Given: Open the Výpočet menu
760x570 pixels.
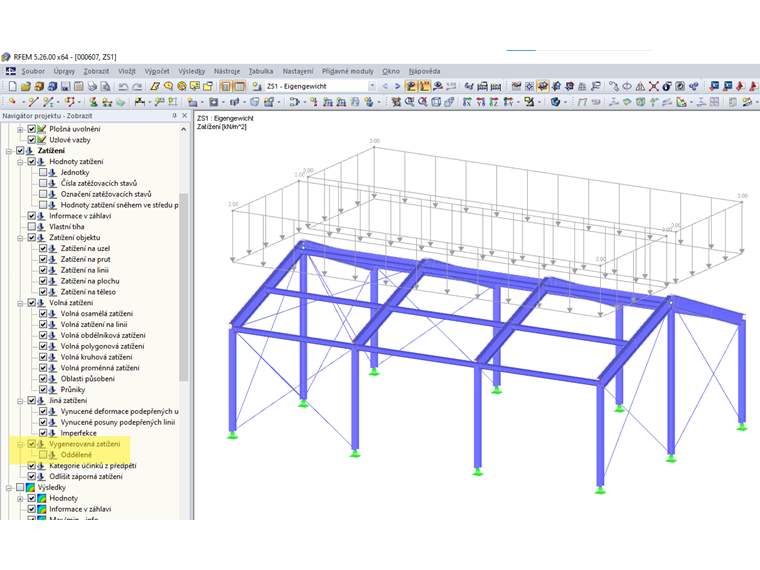Looking at the screenshot, I should click(x=157, y=71).
